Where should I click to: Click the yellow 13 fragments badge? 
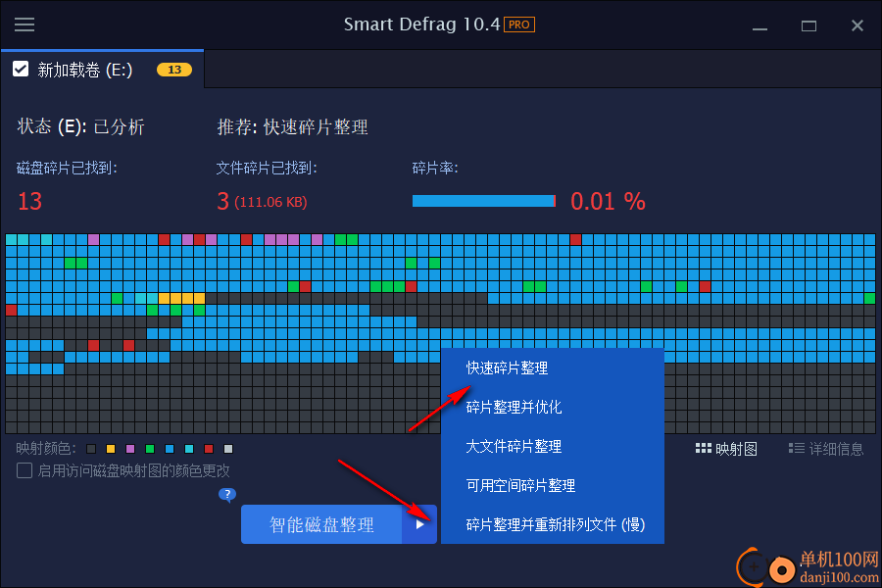(174, 70)
